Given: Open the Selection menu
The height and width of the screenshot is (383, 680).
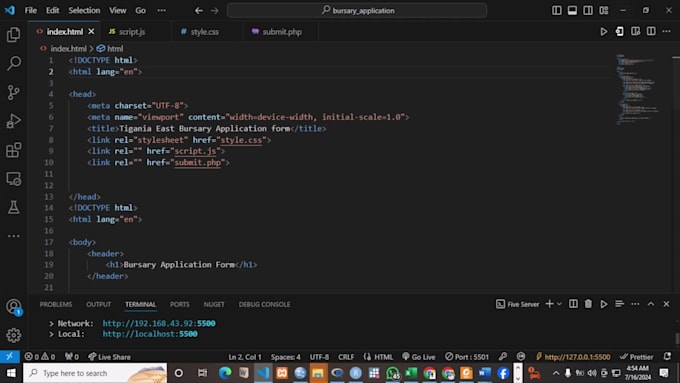Looking at the screenshot, I should point(84,10).
